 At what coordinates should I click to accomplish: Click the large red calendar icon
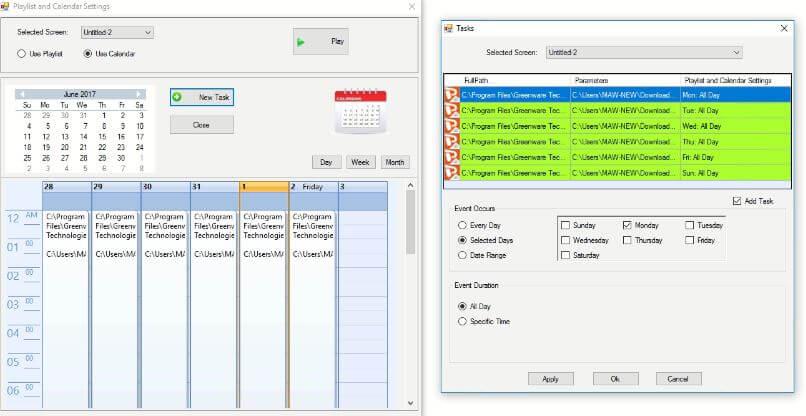(x=360, y=111)
